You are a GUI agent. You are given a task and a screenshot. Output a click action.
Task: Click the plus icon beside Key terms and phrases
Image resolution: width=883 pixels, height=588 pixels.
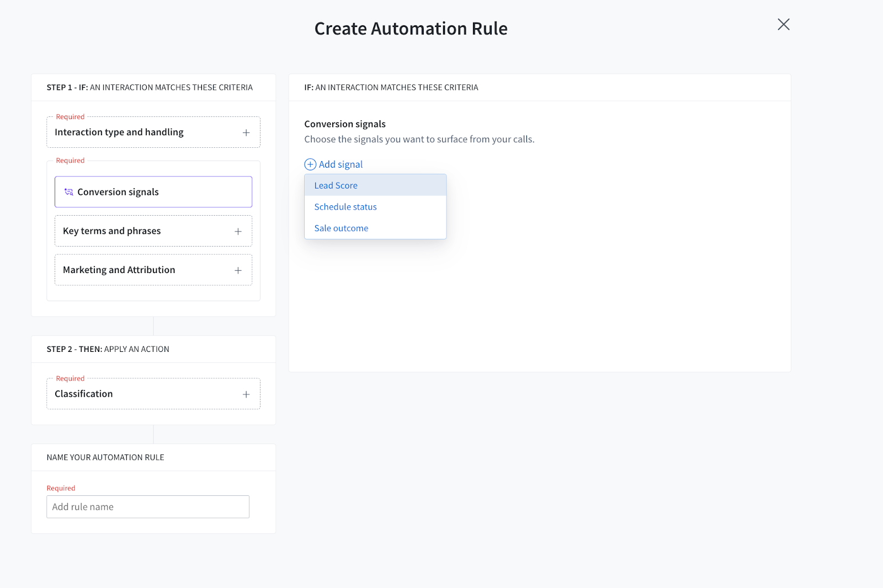(238, 232)
